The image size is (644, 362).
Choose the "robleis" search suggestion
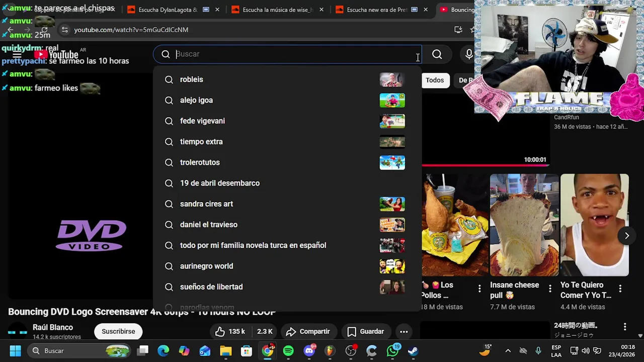(x=287, y=79)
